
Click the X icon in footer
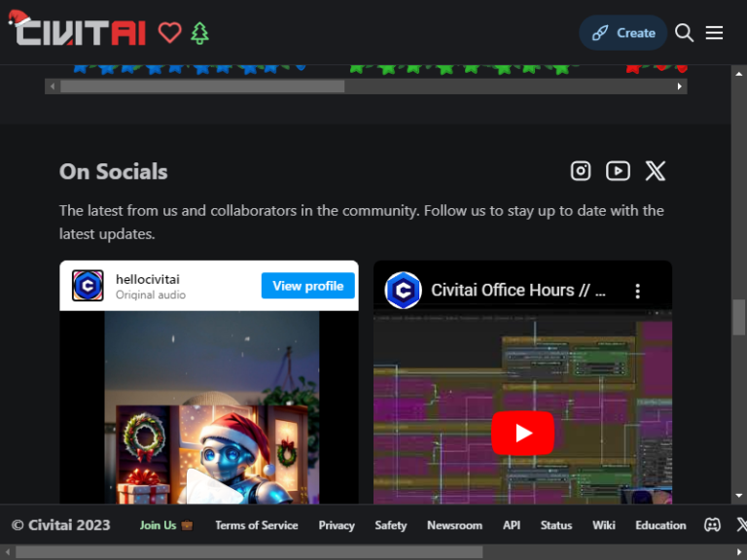742,525
